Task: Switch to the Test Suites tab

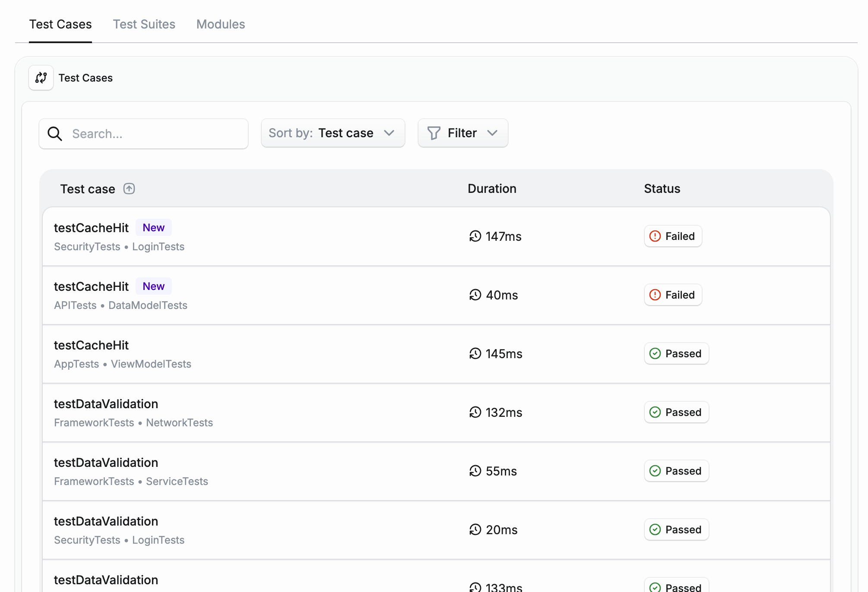Action: (144, 24)
